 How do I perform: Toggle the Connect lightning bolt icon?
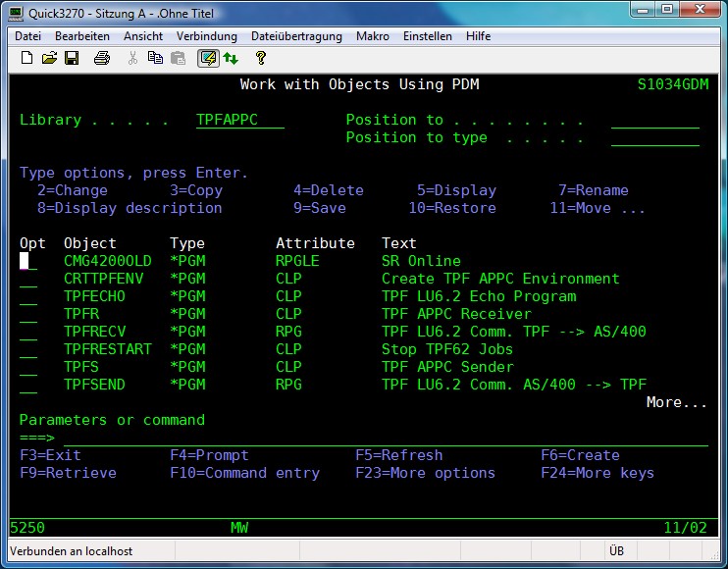208,59
